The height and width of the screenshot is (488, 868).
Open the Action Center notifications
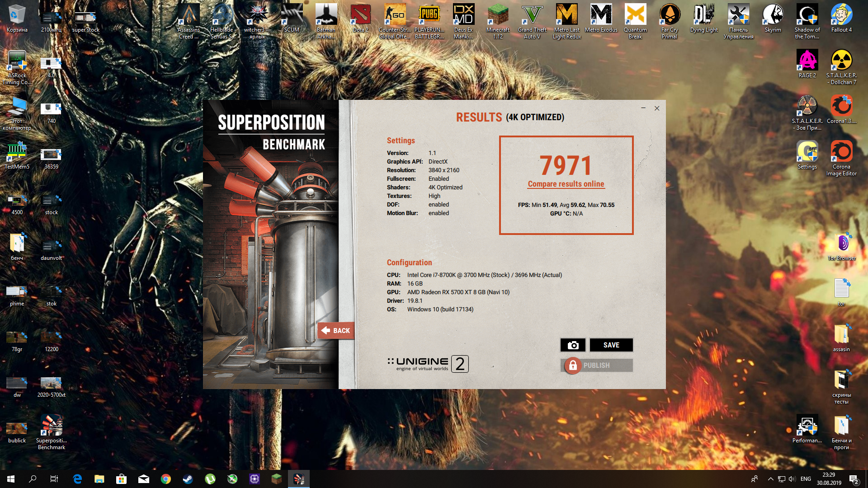click(x=854, y=479)
